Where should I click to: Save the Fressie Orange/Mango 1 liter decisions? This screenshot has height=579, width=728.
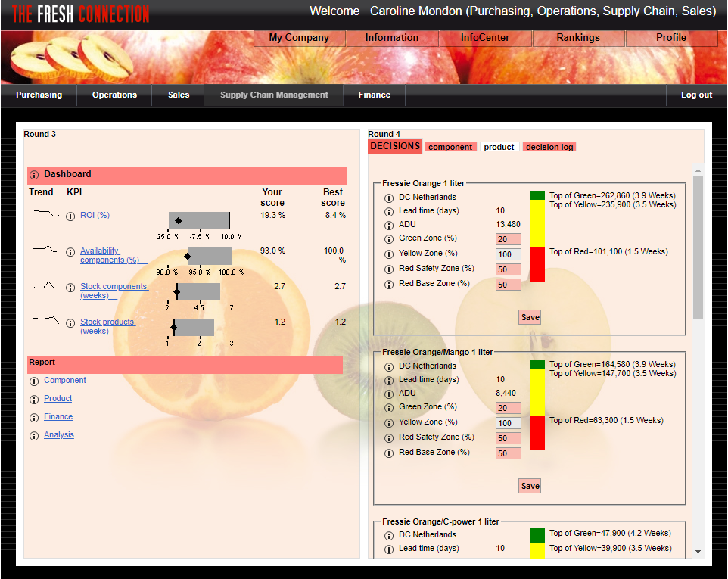(530, 486)
